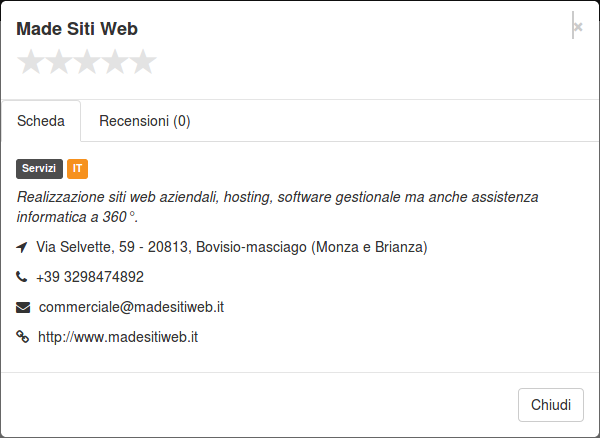Select the third rating star
Viewport: 600px width, 438px height.
tap(87, 62)
